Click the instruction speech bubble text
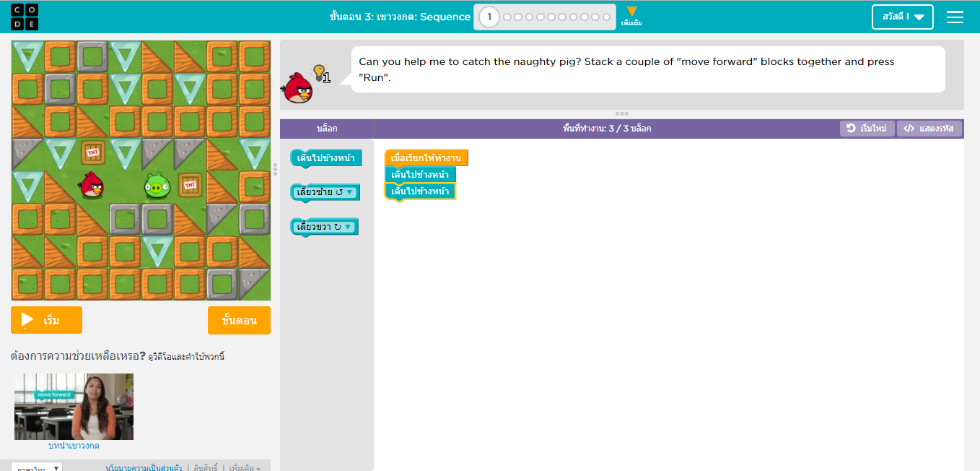This screenshot has width=980, height=471. tap(626, 69)
